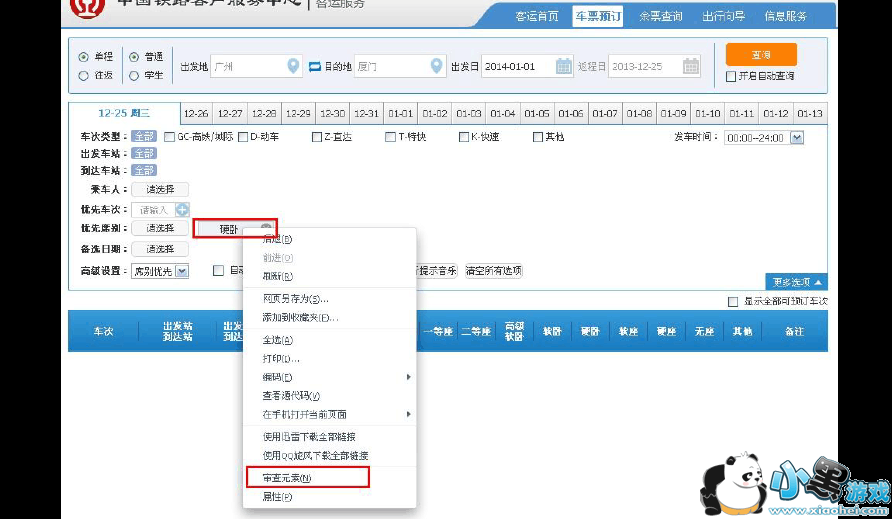The width and height of the screenshot is (892, 519).
Task: Select 查看源代码(V) menu entry
Action: pos(329,396)
